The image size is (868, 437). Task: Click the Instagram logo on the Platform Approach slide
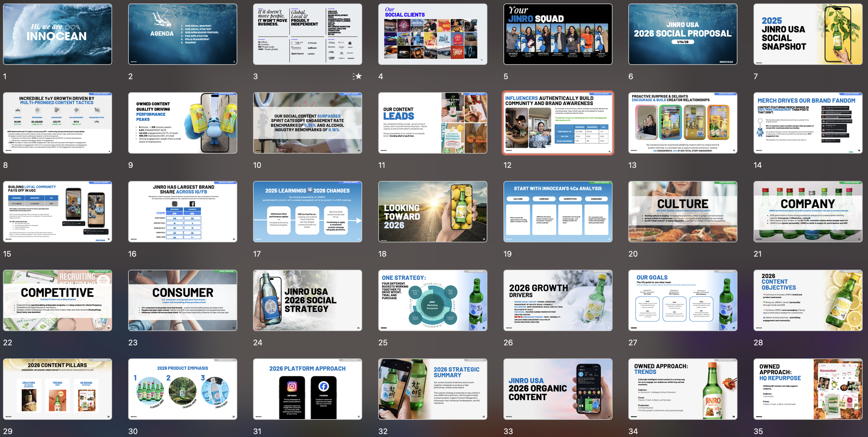pos(292,387)
